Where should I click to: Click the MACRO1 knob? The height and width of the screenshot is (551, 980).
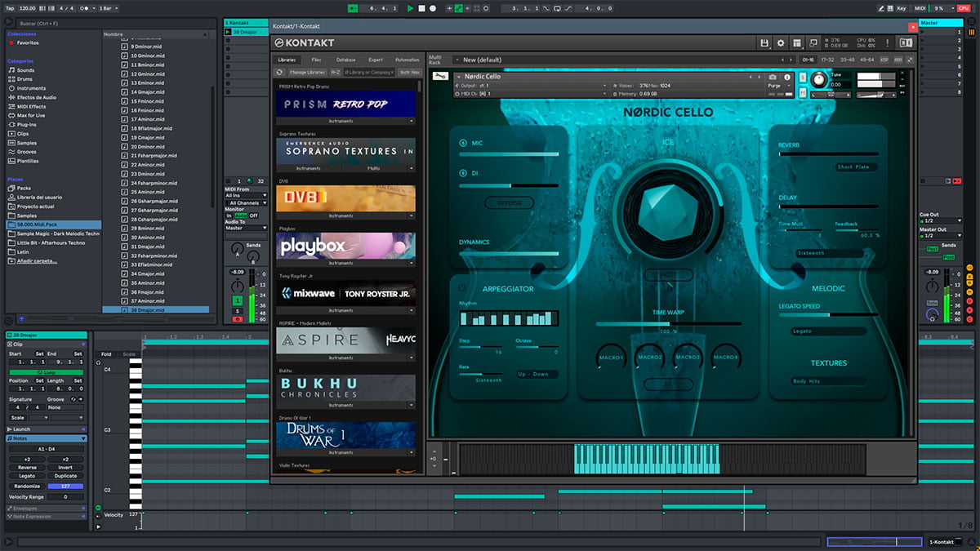[611, 357]
